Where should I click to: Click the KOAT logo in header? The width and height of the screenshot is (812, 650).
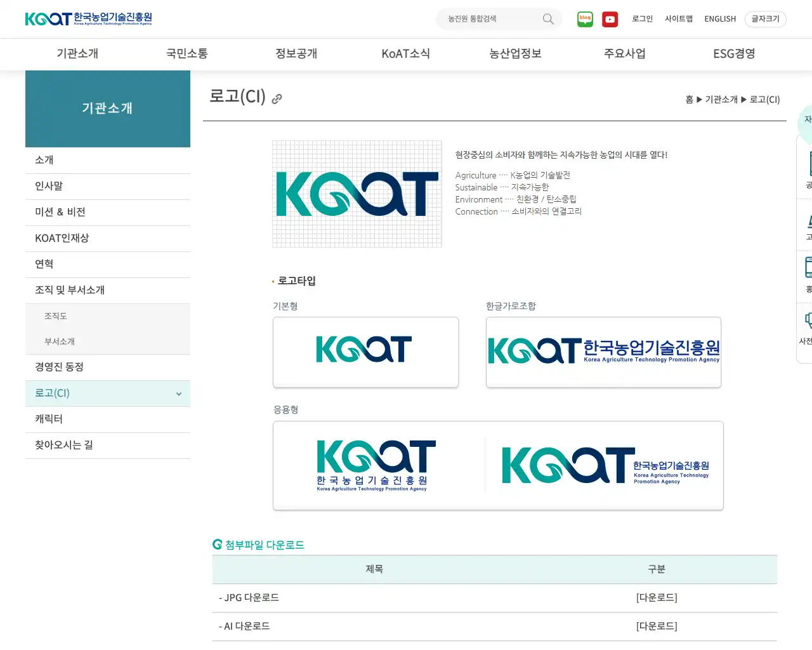(x=89, y=18)
